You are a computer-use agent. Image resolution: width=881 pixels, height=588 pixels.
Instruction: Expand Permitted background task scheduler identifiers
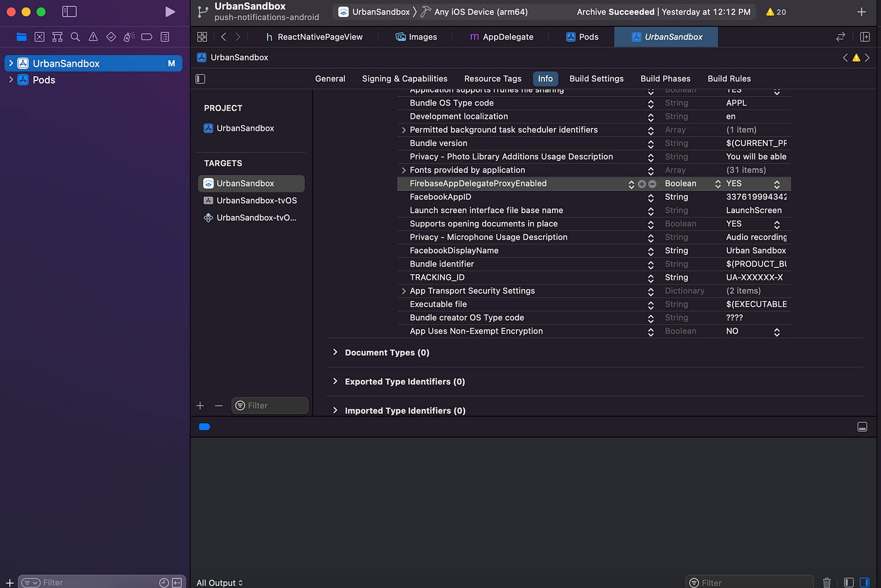pyautogui.click(x=403, y=130)
